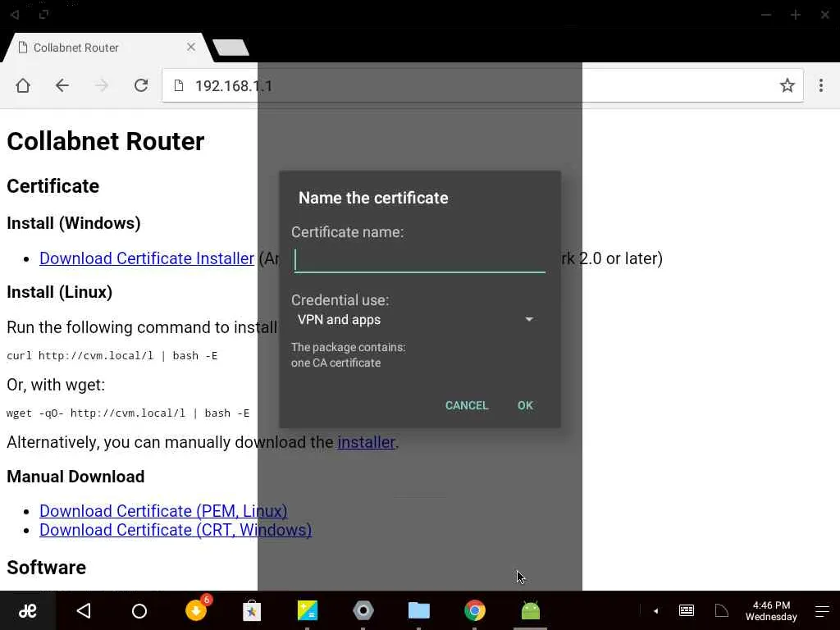Screen dimensions: 840x630
Task: Click the taskbar Home circle button
Action: (139, 610)
